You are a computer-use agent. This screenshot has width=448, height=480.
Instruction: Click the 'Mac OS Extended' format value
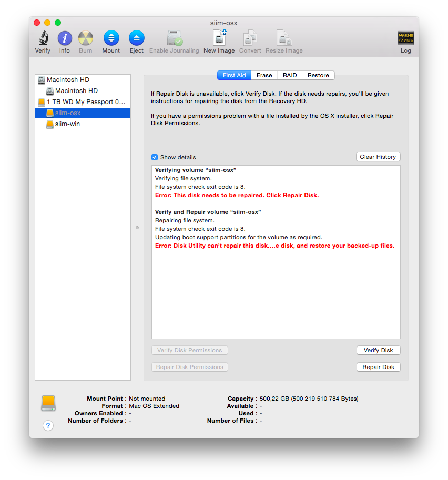click(x=154, y=406)
